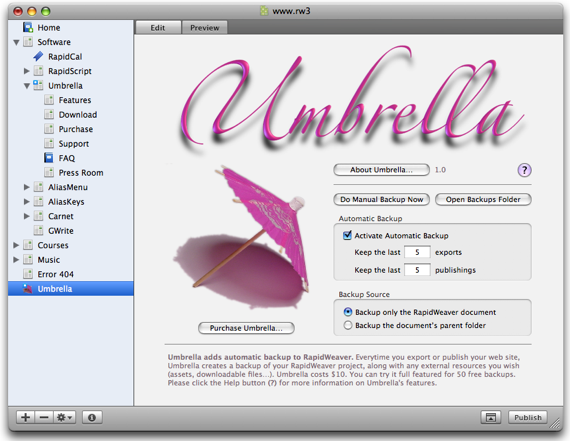Expand the Carnet tree item
Image resolution: width=570 pixels, height=441 pixels.
tap(27, 216)
